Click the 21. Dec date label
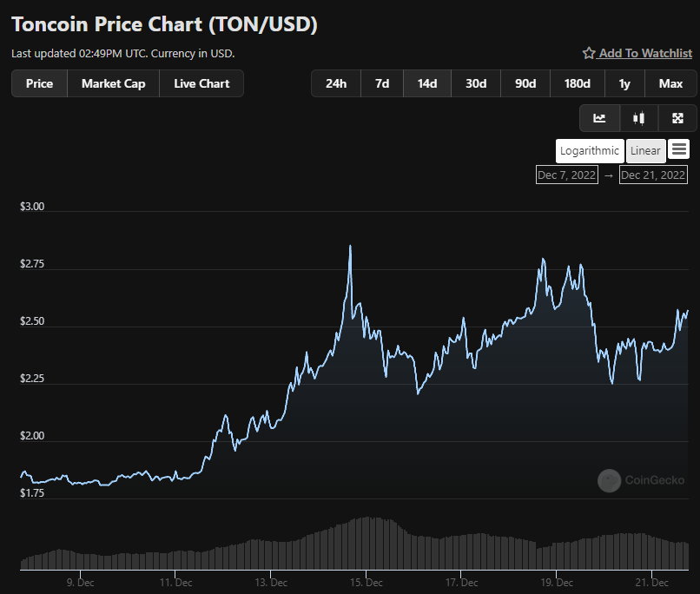The height and width of the screenshot is (594, 700). [651, 583]
